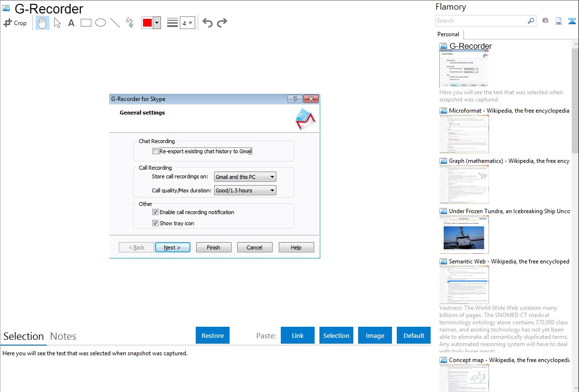The height and width of the screenshot is (392, 579).
Task: Redo the annotation
Action: (x=222, y=23)
